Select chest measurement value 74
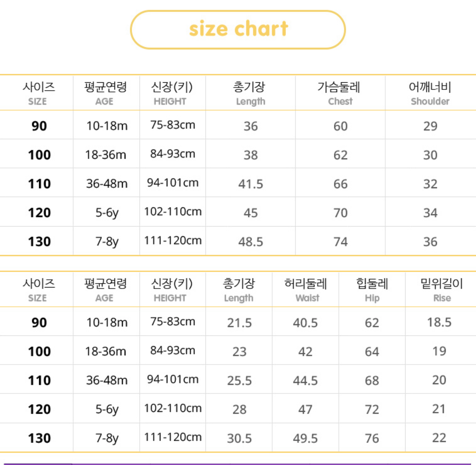Viewport: 476px width, 465px height. [x=340, y=242]
